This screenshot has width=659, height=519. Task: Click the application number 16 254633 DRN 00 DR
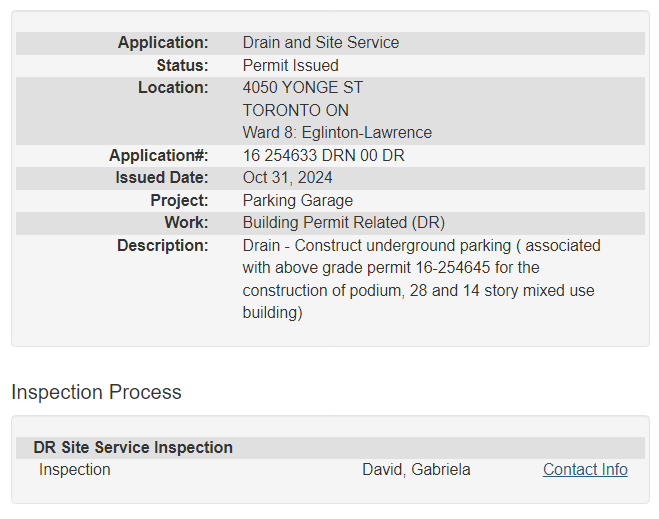pos(323,156)
